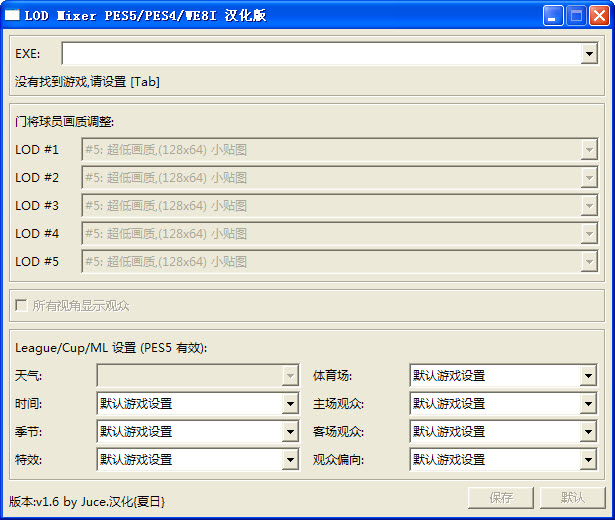Close the LOD Mixer window

click(599, 16)
